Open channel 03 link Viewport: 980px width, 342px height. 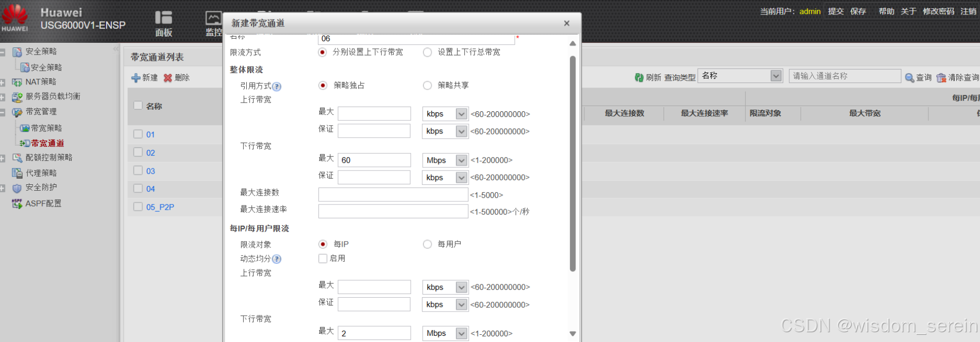click(150, 171)
